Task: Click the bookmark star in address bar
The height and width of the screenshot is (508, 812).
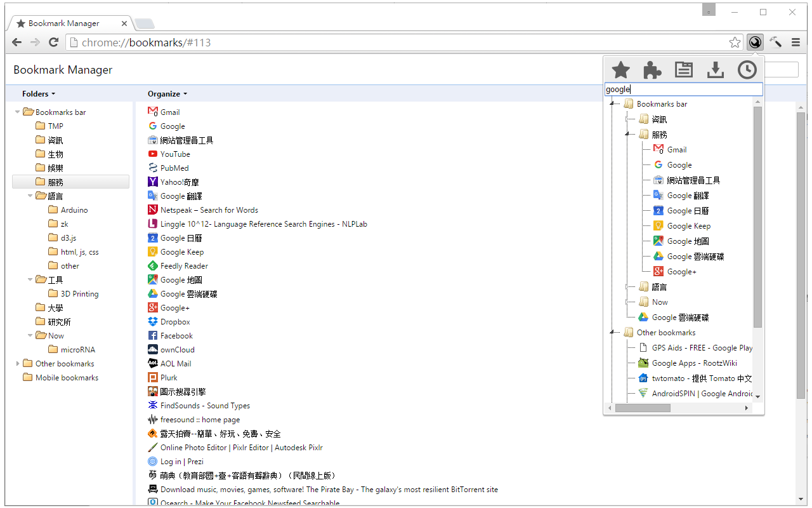Action: tap(735, 43)
